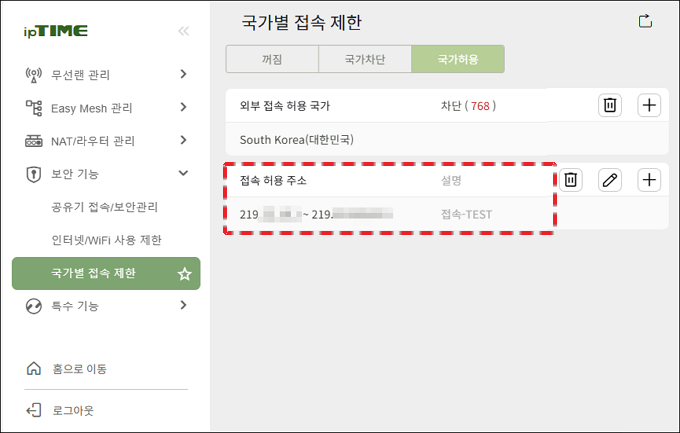The image size is (680, 433).
Task: Toggle favorite star on 국가별 접속 제한
Action: [184, 274]
